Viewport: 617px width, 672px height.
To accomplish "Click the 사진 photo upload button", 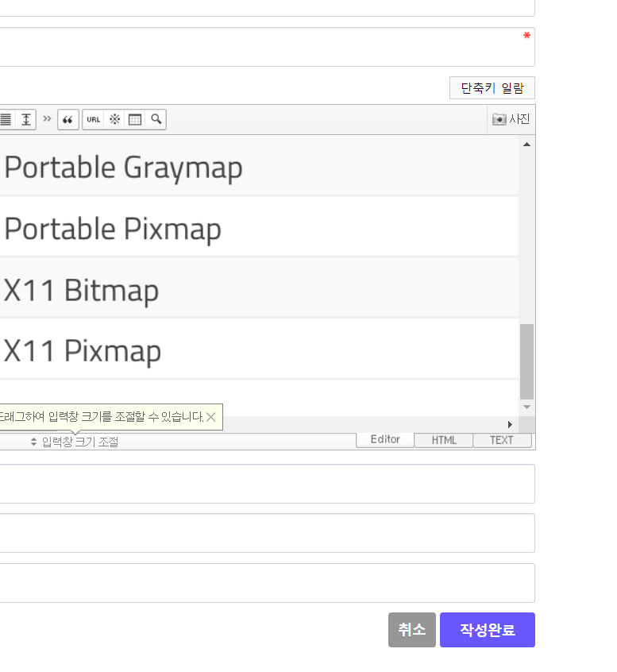I will tap(511, 119).
